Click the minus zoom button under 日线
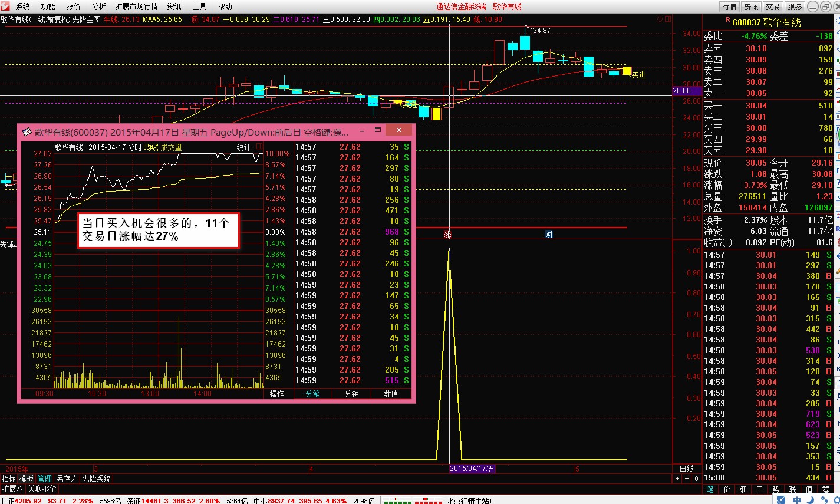 click(x=686, y=479)
